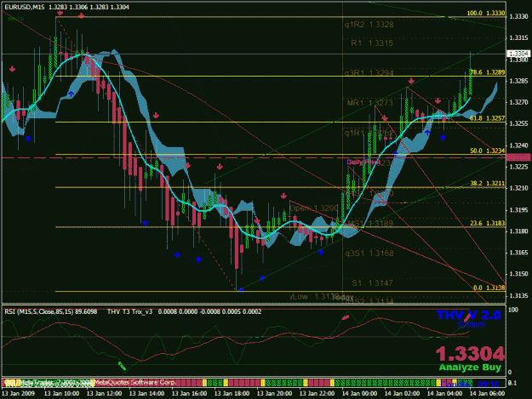Click the pink marker at the RSI peak
Screen dimensions: 532x399
346,317
